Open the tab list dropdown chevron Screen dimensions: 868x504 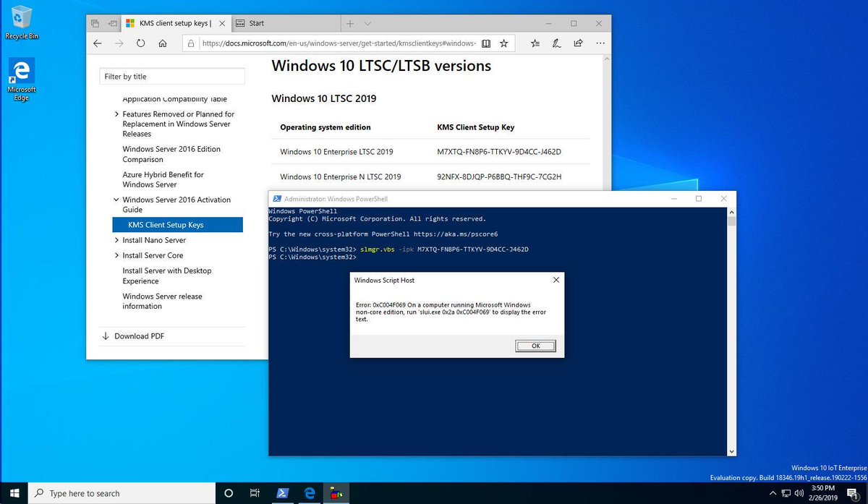tap(367, 23)
